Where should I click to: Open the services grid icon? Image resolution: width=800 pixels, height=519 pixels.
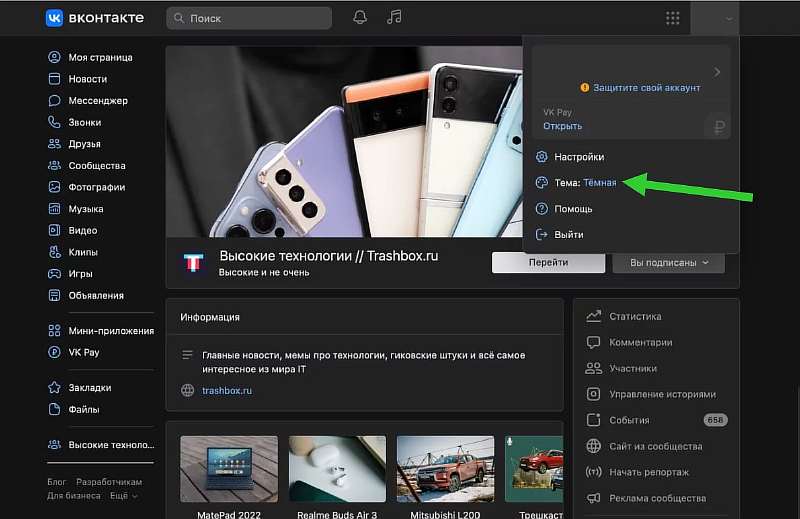672,18
